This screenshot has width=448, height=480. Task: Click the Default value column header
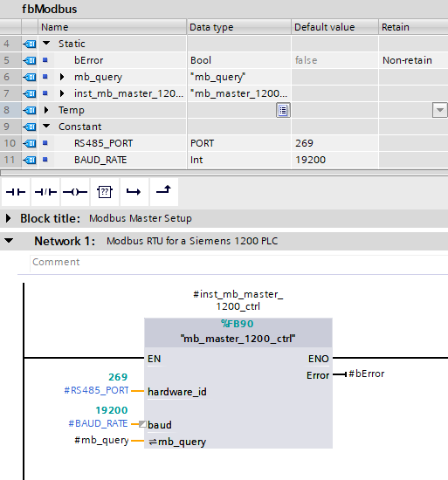(334, 27)
